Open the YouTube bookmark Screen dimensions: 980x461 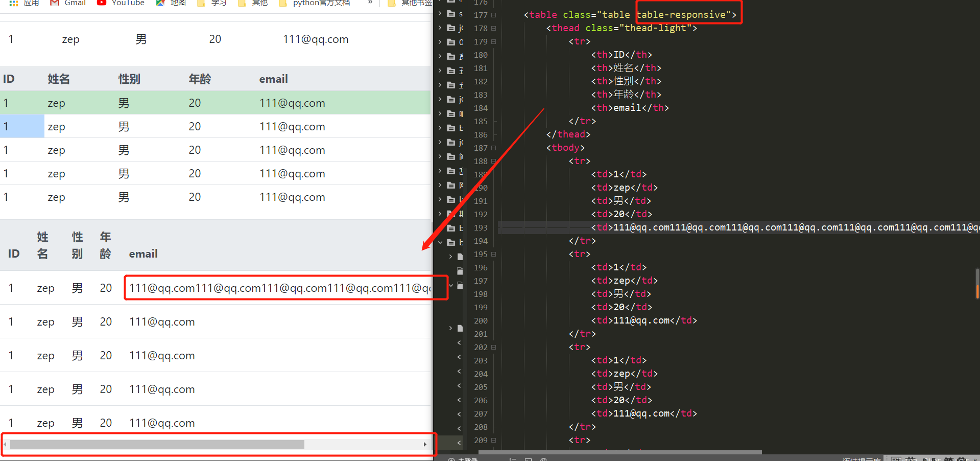(121, 3)
